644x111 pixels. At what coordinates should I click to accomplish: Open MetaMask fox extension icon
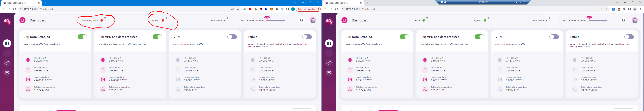tap(272, 9)
